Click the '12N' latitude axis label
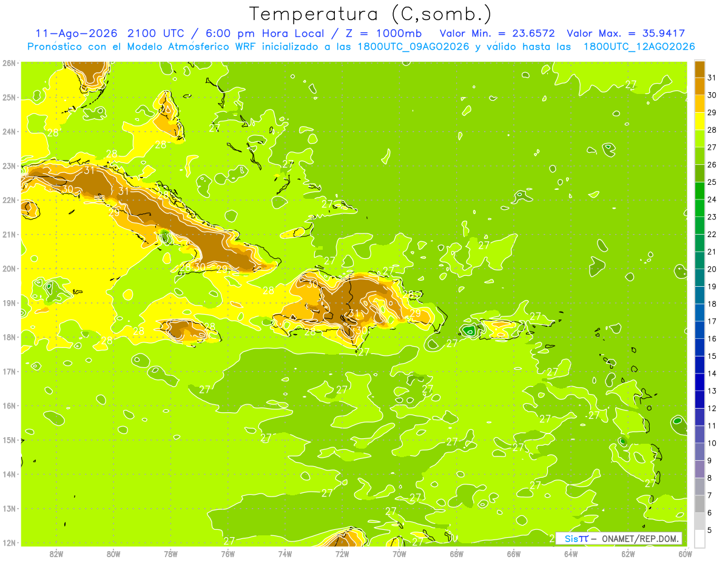The image size is (728, 562). point(8,543)
